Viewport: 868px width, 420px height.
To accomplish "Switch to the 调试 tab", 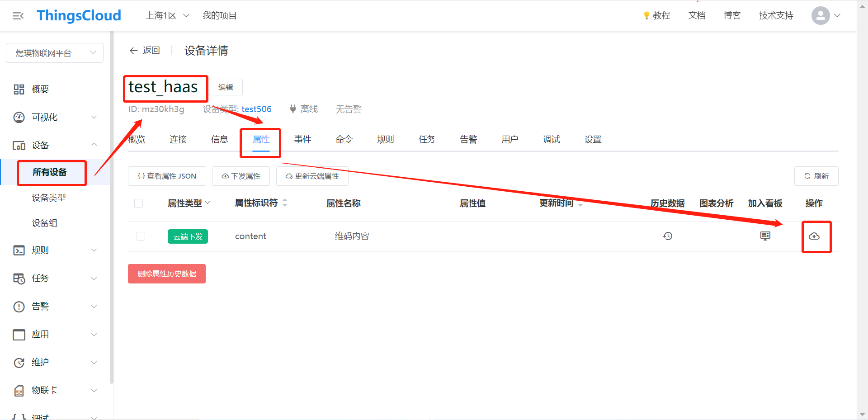I will coord(552,139).
